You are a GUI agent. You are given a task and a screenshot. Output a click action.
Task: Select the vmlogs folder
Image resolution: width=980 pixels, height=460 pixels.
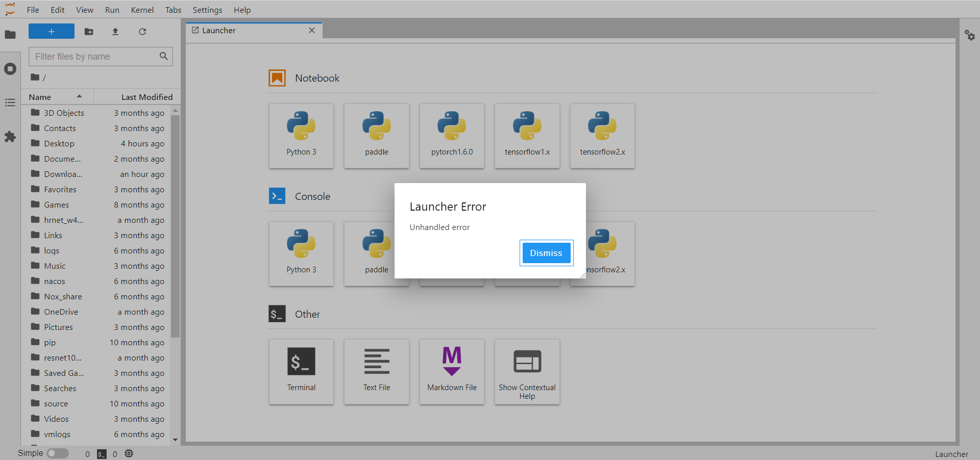tap(96, 434)
